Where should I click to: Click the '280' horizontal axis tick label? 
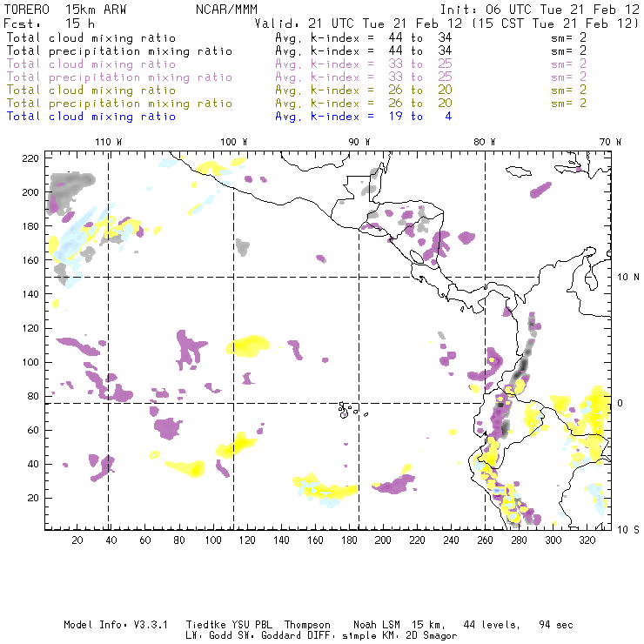tap(520, 540)
